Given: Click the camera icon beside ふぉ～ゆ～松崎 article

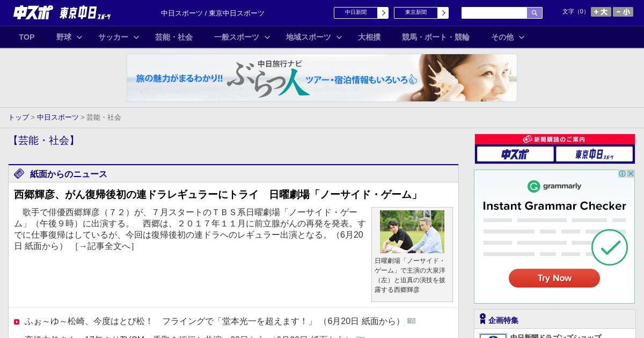Looking at the screenshot, I should [411, 321].
